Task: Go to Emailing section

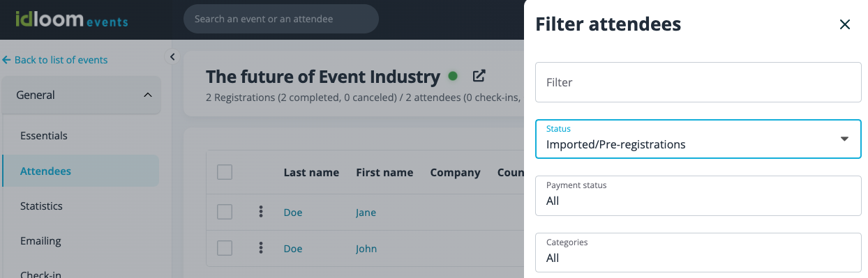Action: [x=40, y=241]
